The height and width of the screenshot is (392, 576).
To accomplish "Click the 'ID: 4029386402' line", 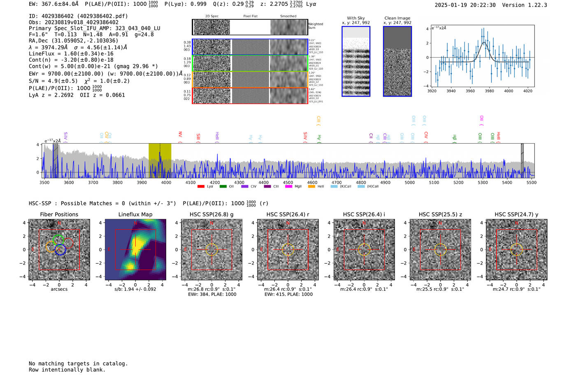I will click(78, 16).
